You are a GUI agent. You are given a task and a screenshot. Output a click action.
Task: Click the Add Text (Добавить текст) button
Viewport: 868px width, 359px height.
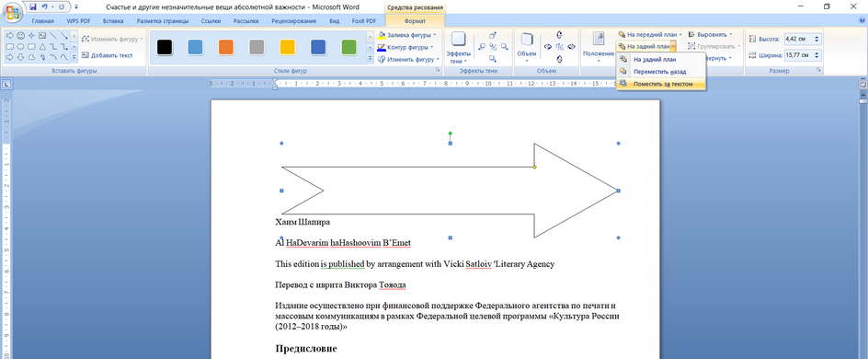pyautogui.click(x=108, y=55)
